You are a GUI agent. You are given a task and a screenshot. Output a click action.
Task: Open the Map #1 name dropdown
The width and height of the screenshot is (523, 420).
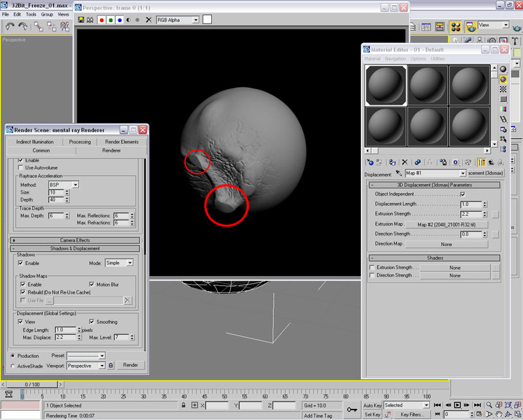(x=435, y=173)
